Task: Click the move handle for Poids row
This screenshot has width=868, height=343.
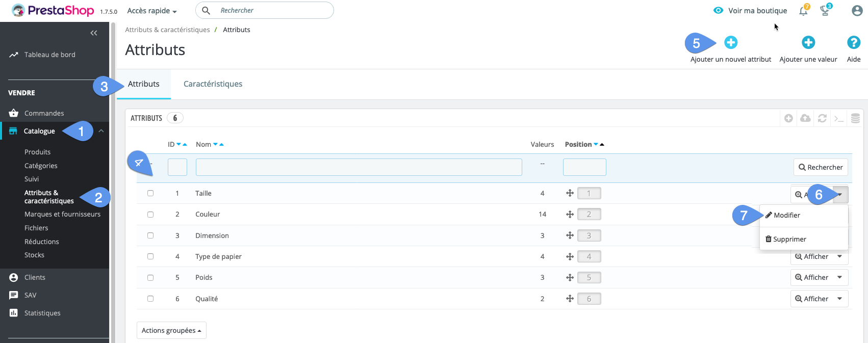Action: click(x=570, y=277)
